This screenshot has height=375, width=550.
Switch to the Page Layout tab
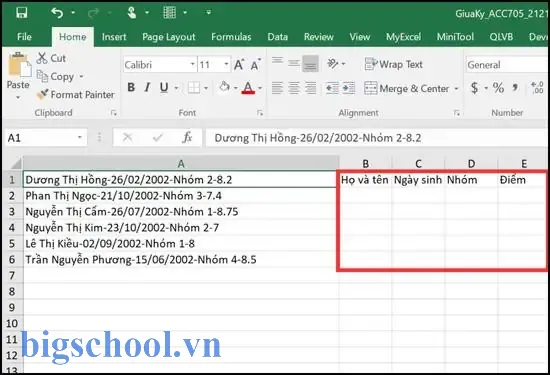point(169,37)
